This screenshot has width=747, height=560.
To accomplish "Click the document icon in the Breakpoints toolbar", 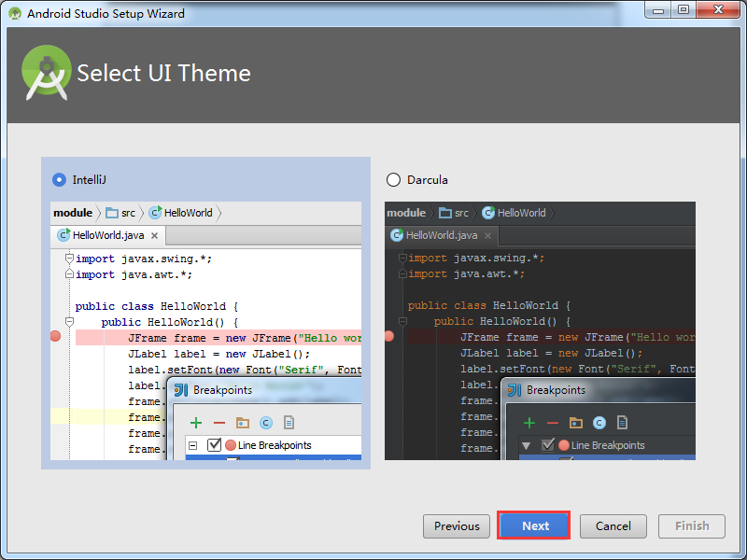I will 289,423.
